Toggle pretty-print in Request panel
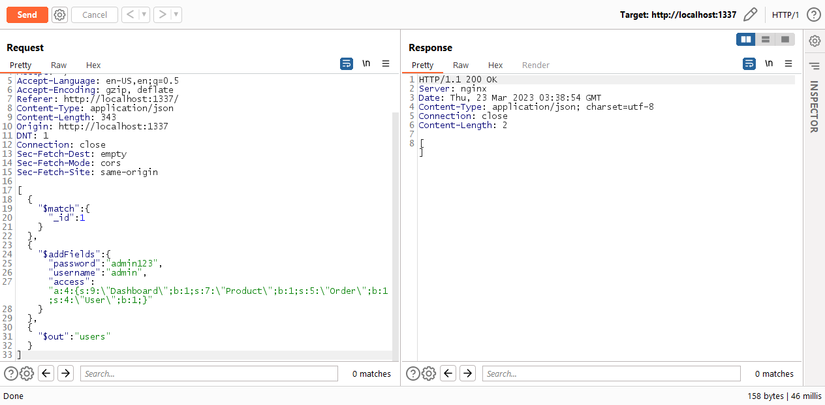This screenshot has width=825, height=405. [x=346, y=64]
